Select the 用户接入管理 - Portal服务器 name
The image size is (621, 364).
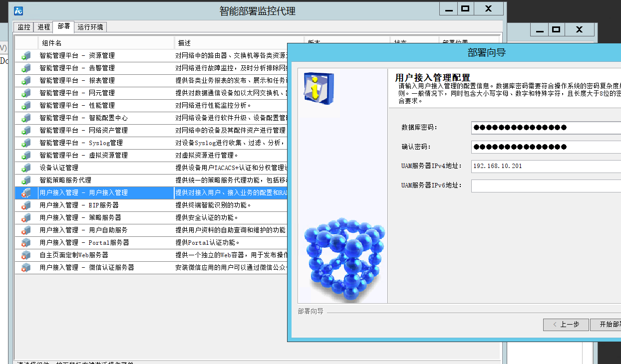pos(84,242)
